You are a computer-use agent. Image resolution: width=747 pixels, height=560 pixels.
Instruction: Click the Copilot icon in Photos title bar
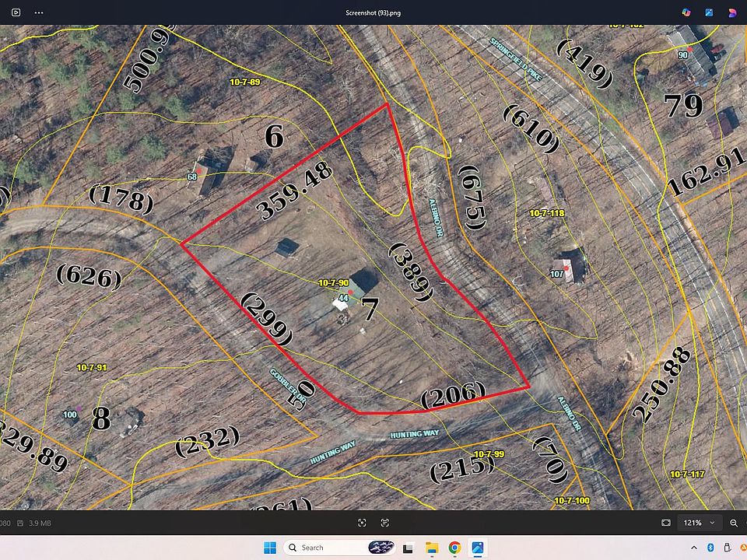click(x=686, y=12)
